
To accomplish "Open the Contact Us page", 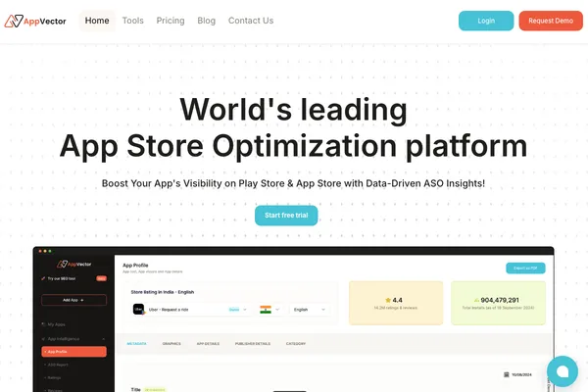I will pos(251,21).
